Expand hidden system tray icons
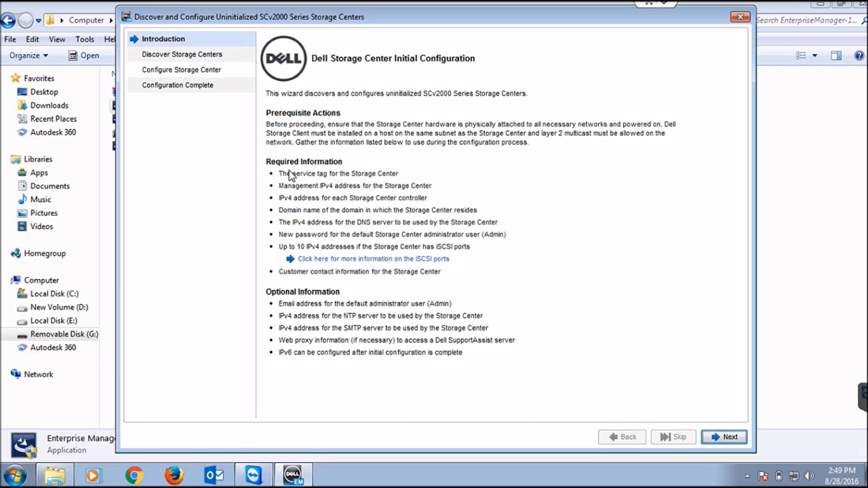The image size is (868, 488). click(749, 475)
